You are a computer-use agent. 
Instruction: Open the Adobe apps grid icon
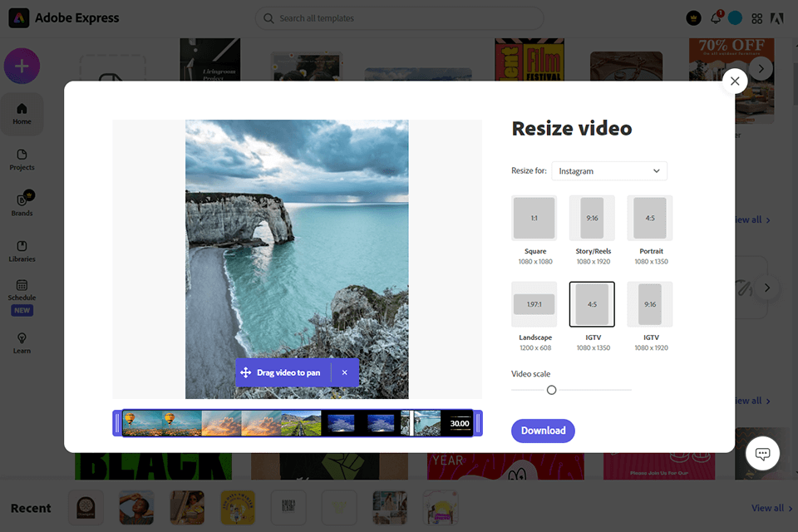point(757,17)
